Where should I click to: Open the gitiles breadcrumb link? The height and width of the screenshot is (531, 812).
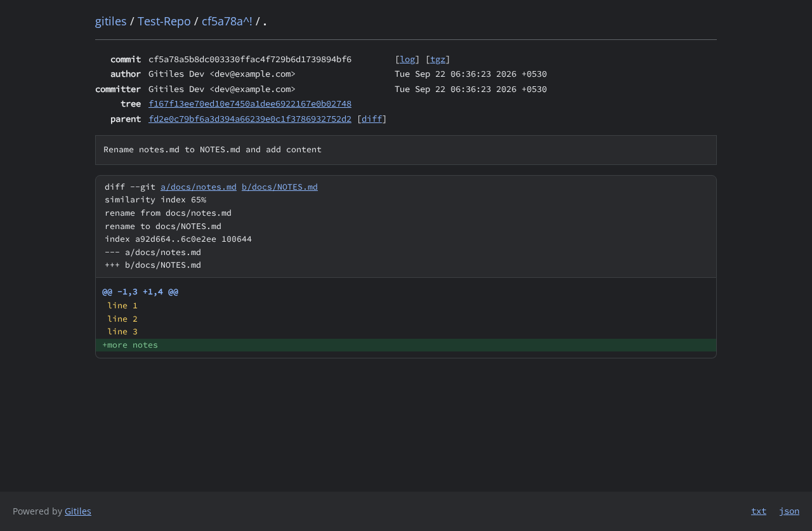[x=111, y=21]
